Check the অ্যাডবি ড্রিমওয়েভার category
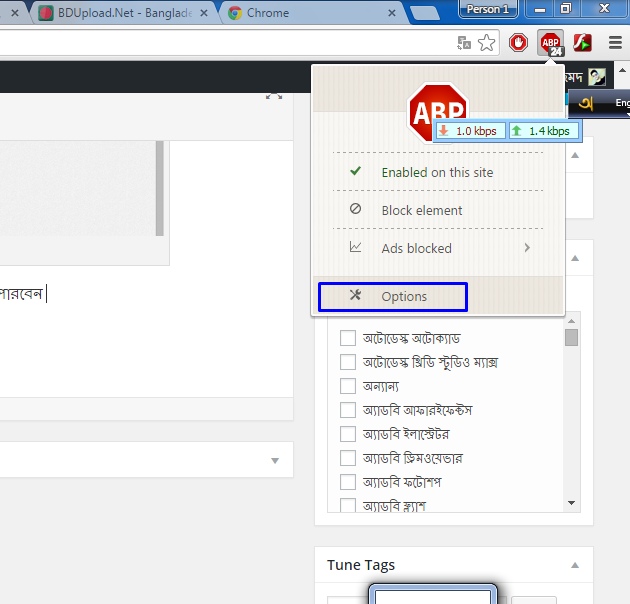This screenshot has width=630, height=604. 348,458
